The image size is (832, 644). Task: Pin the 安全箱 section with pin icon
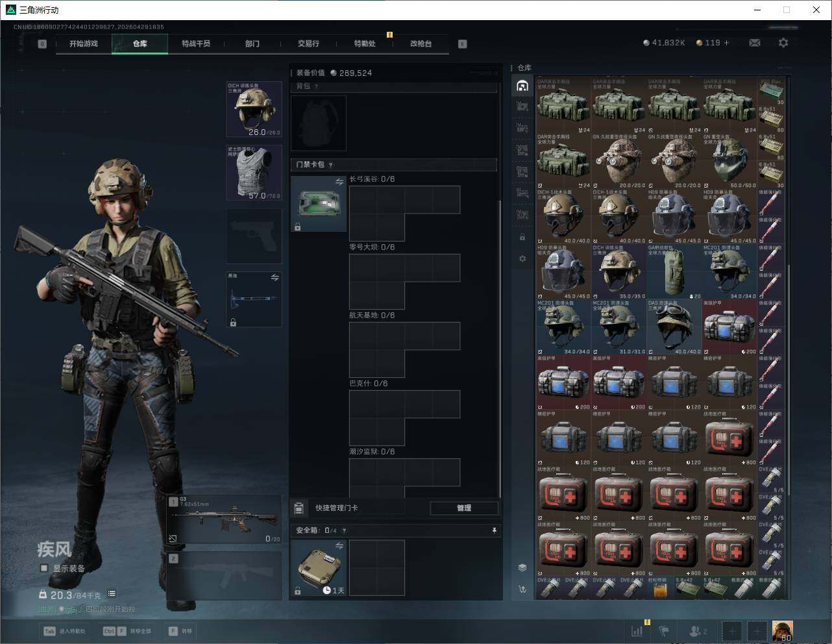point(494,530)
